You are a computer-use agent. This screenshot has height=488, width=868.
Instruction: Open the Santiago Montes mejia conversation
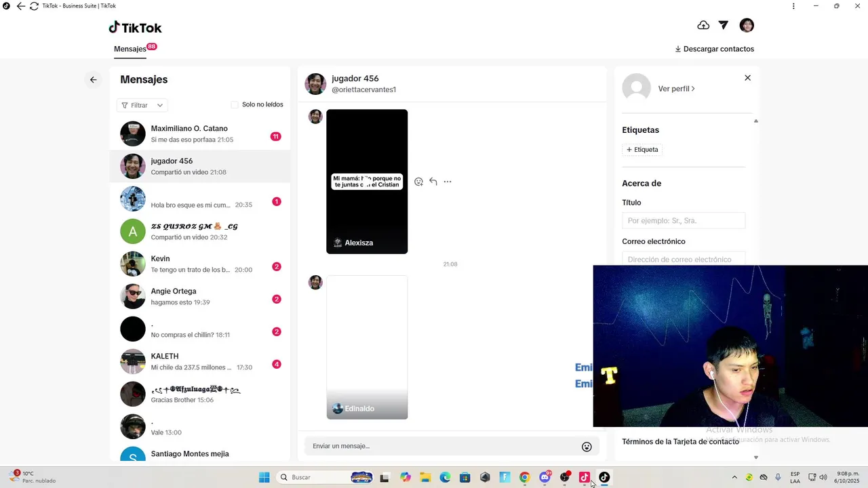point(200,453)
